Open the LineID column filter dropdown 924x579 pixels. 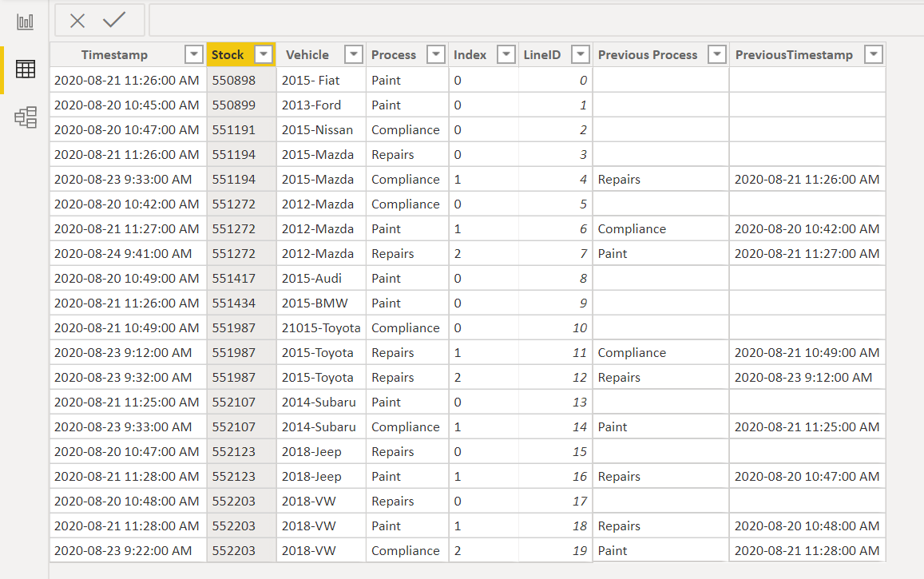(580, 54)
